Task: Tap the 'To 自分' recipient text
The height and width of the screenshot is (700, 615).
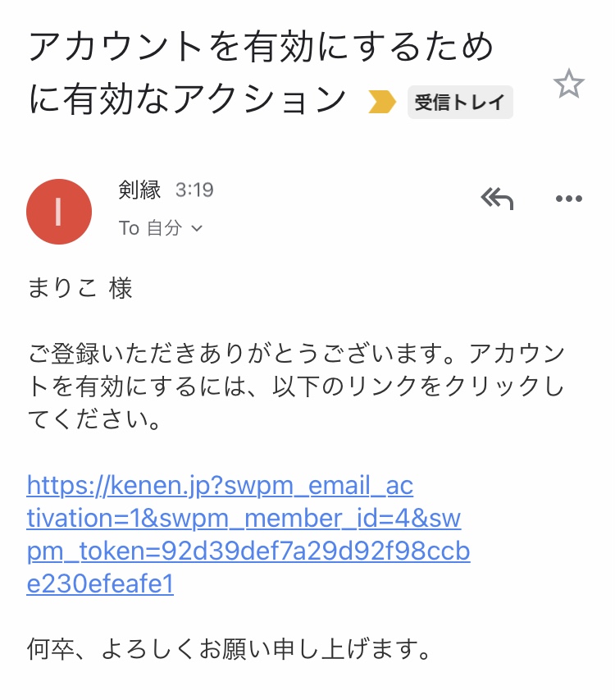Action: [x=151, y=229]
